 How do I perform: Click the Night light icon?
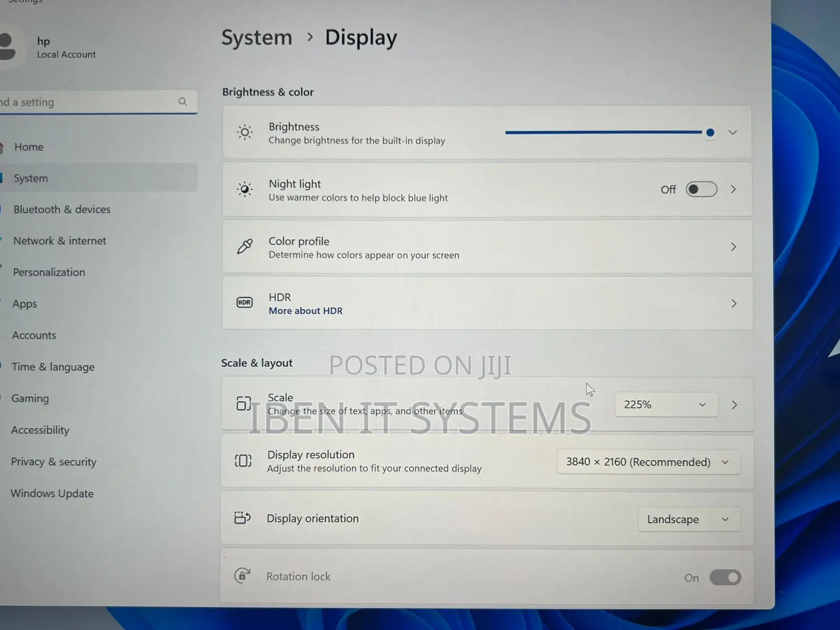coord(245,189)
